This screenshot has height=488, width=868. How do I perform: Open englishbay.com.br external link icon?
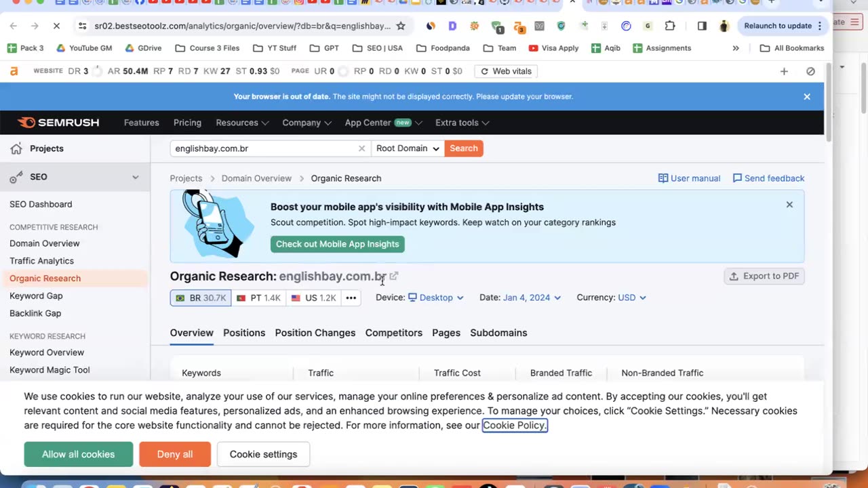pyautogui.click(x=394, y=276)
